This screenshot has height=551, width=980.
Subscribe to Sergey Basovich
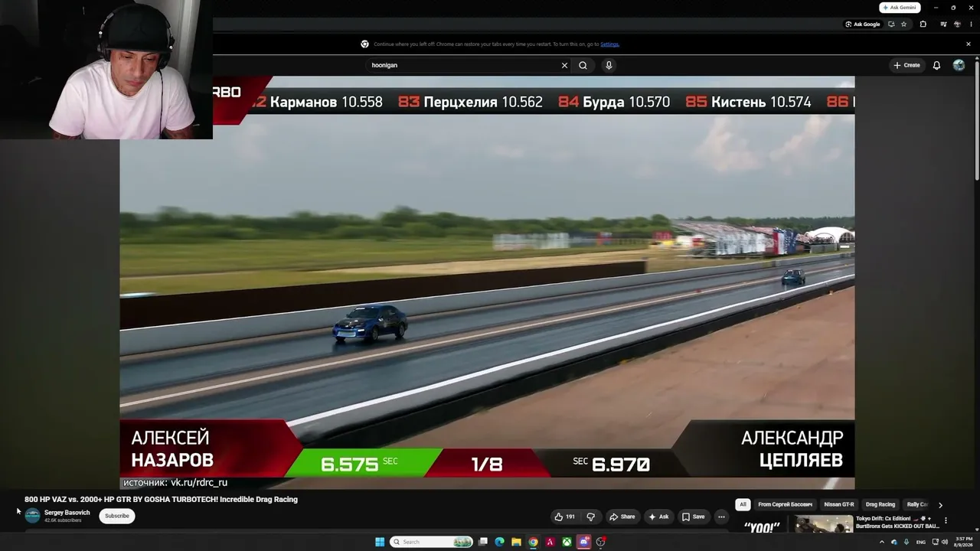[117, 516]
